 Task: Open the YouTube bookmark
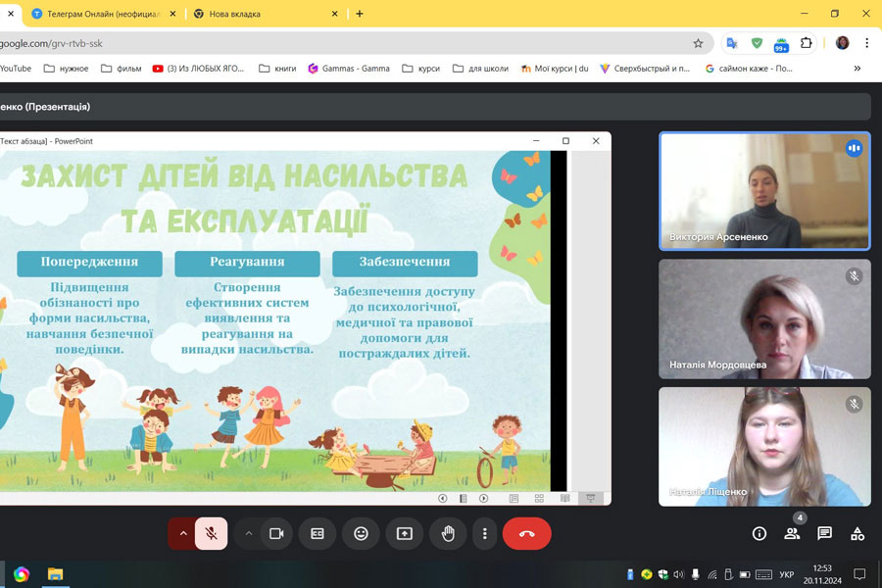click(16, 69)
